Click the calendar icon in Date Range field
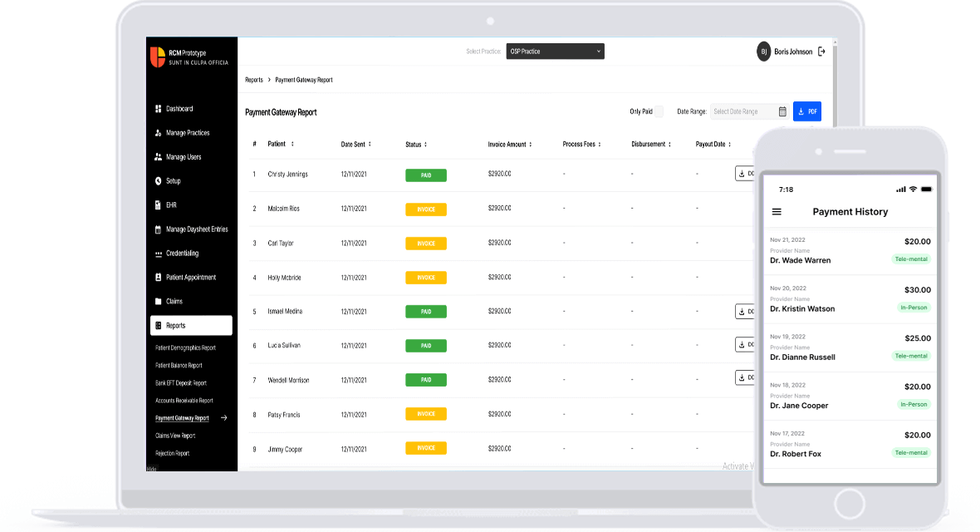 (782, 111)
